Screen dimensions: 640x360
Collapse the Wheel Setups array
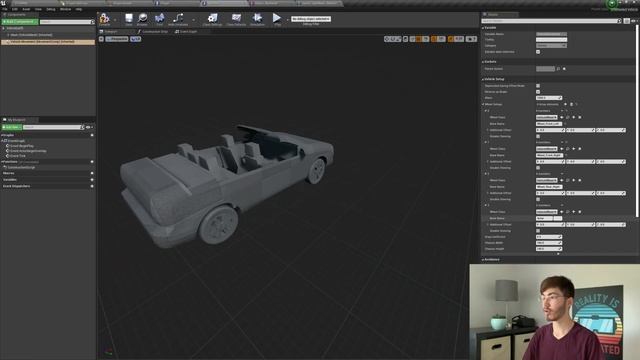coord(483,104)
